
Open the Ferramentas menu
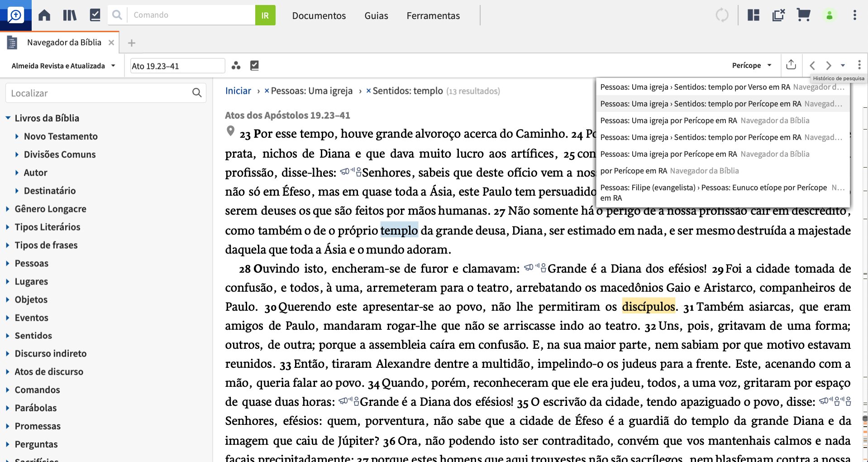point(433,15)
